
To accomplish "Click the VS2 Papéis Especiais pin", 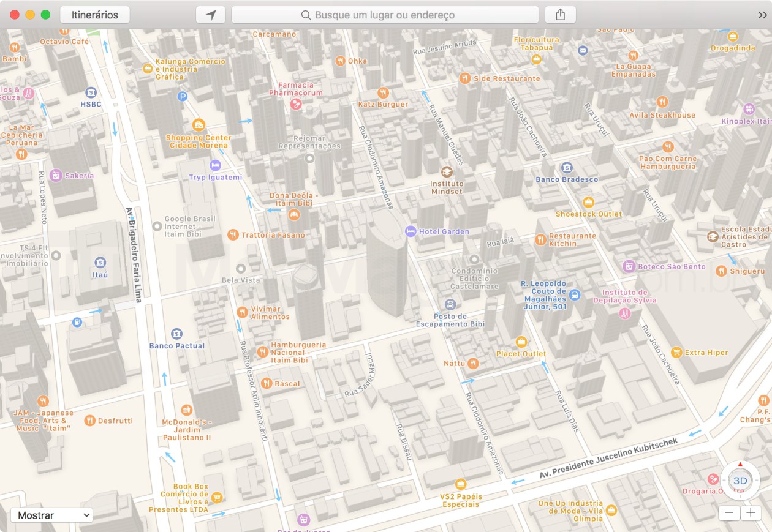I will [461, 484].
